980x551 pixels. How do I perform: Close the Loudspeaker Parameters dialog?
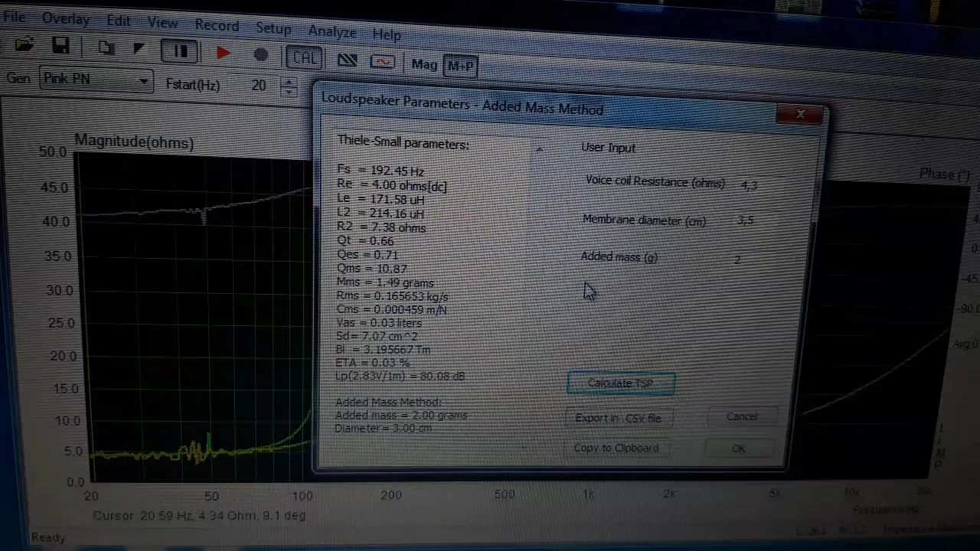tap(801, 115)
